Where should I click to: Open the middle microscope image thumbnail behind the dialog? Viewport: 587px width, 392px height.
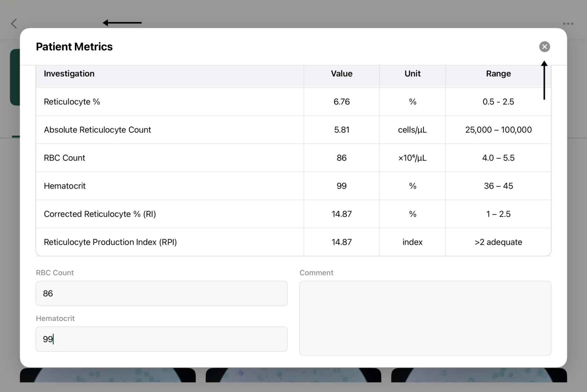click(x=293, y=375)
